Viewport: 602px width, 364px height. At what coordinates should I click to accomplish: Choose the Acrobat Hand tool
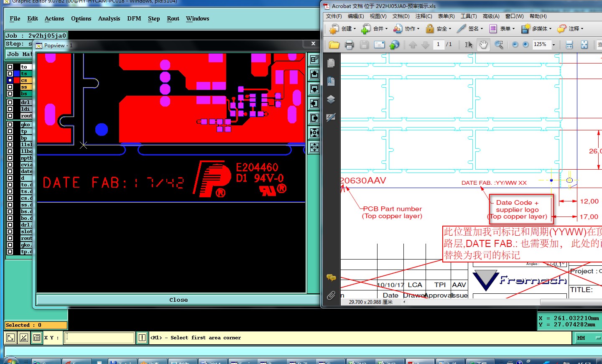click(x=483, y=45)
